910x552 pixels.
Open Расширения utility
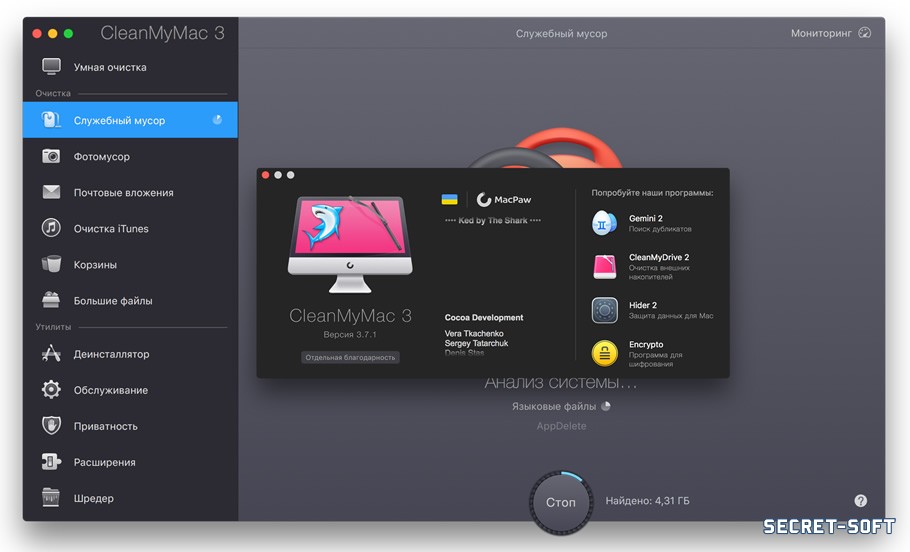[x=131, y=461]
